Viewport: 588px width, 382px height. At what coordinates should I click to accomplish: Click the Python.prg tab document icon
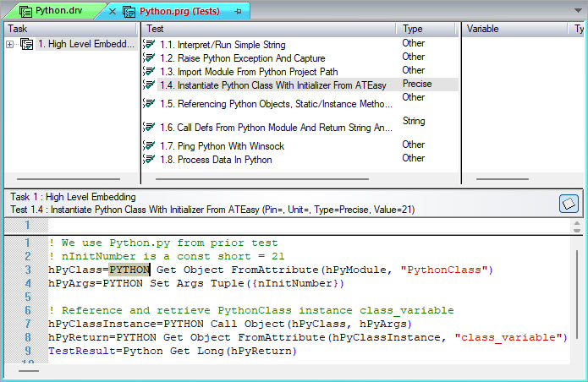tap(129, 12)
